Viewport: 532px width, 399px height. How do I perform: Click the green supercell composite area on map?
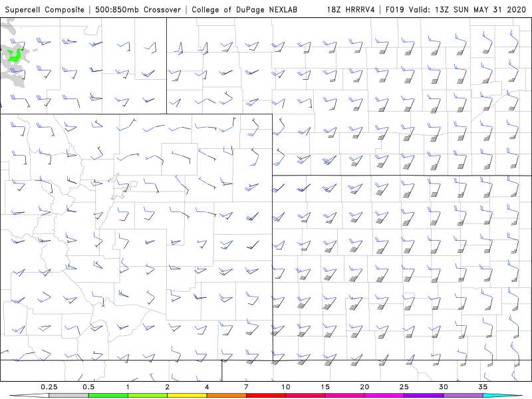point(14,57)
